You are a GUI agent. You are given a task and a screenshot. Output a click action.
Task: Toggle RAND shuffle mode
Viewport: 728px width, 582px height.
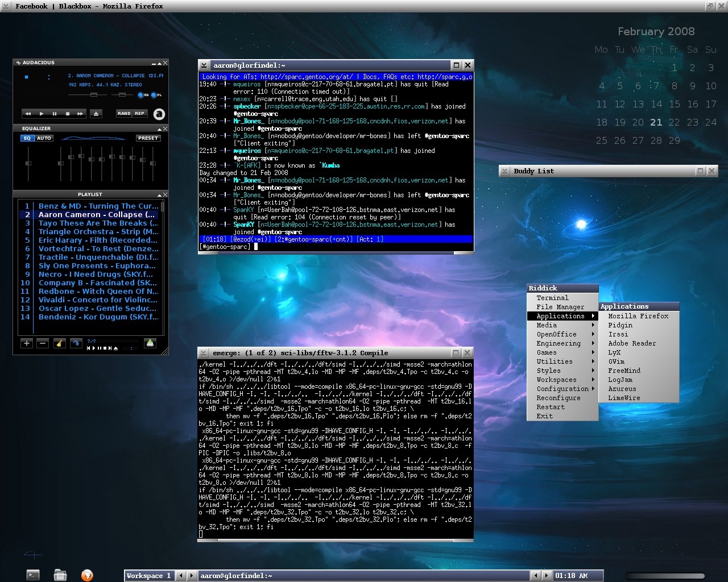coord(124,114)
